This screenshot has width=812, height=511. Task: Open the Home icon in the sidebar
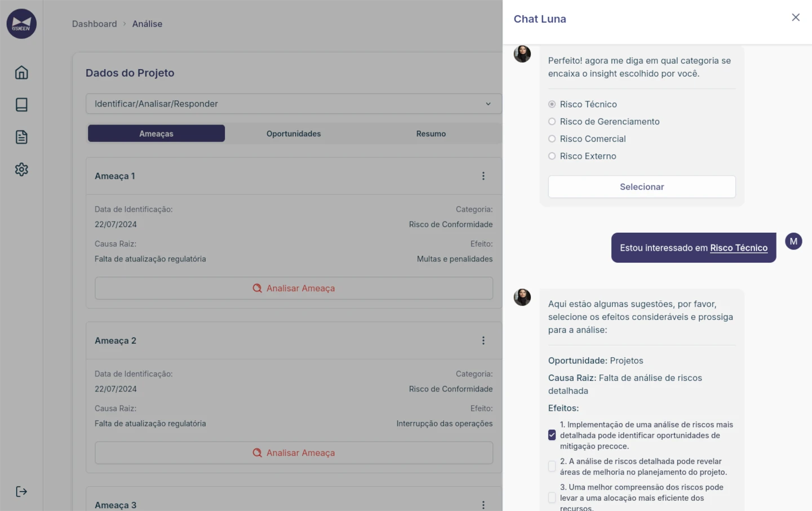[21, 72]
